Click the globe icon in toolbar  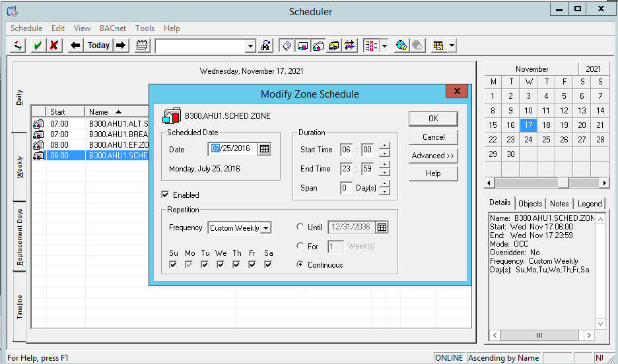pos(401,45)
